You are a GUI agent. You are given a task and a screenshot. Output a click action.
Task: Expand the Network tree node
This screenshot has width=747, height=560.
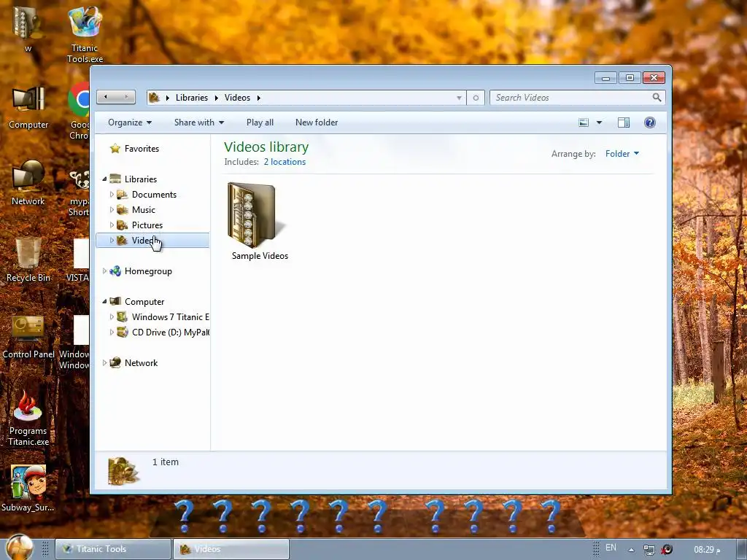click(x=104, y=362)
